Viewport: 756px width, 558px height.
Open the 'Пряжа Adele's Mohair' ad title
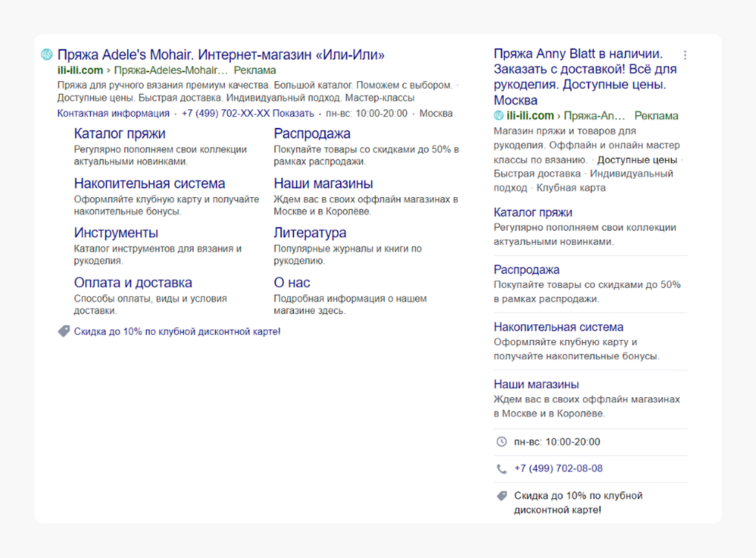pyautogui.click(x=221, y=55)
